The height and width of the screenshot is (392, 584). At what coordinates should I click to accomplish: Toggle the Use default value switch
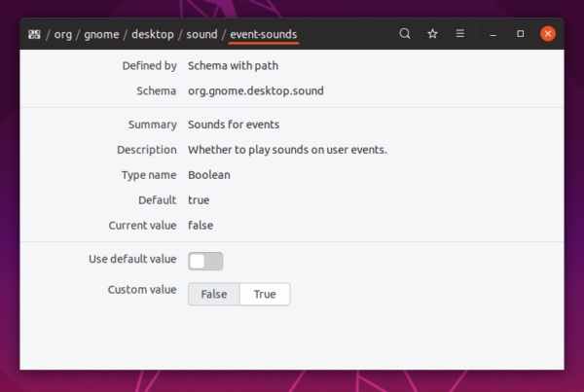pyautogui.click(x=205, y=261)
